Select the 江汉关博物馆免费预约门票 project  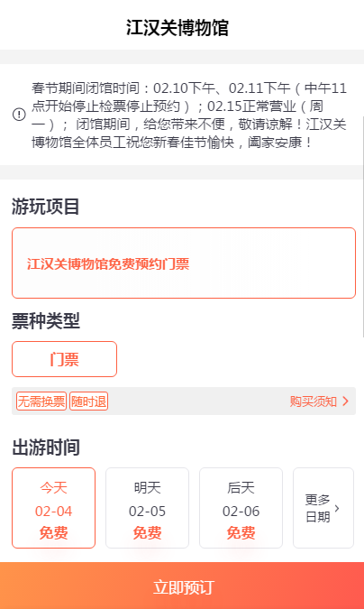pyautogui.click(x=184, y=263)
